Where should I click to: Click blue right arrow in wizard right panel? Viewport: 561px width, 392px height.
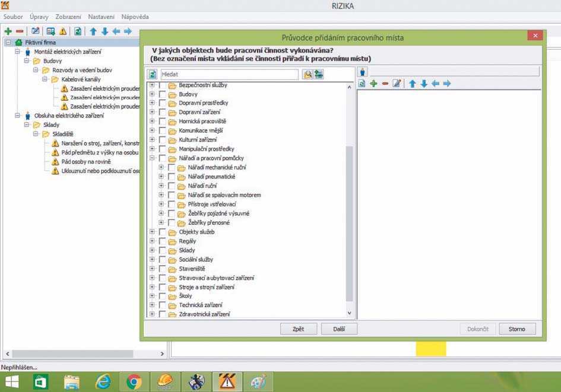tap(447, 84)
